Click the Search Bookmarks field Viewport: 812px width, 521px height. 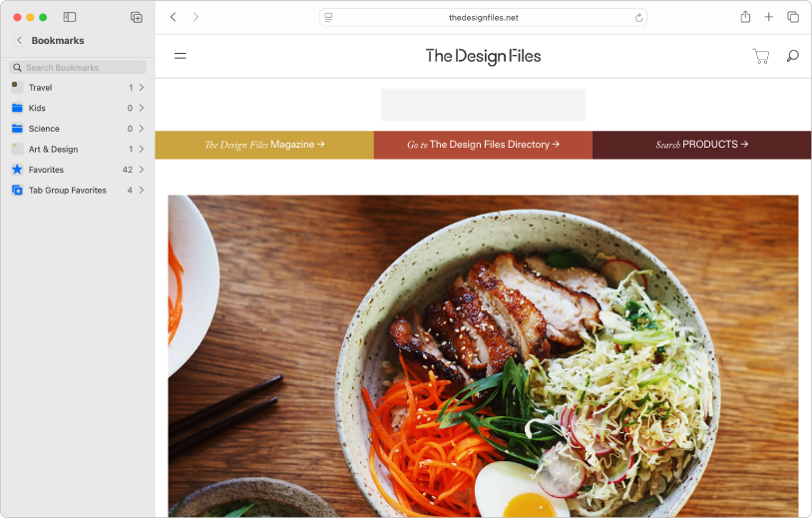click(78, 68)
